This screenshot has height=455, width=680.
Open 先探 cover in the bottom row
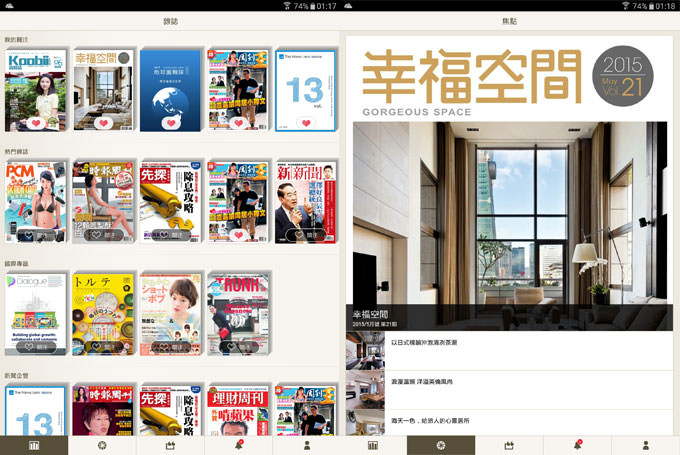(170, 410)
